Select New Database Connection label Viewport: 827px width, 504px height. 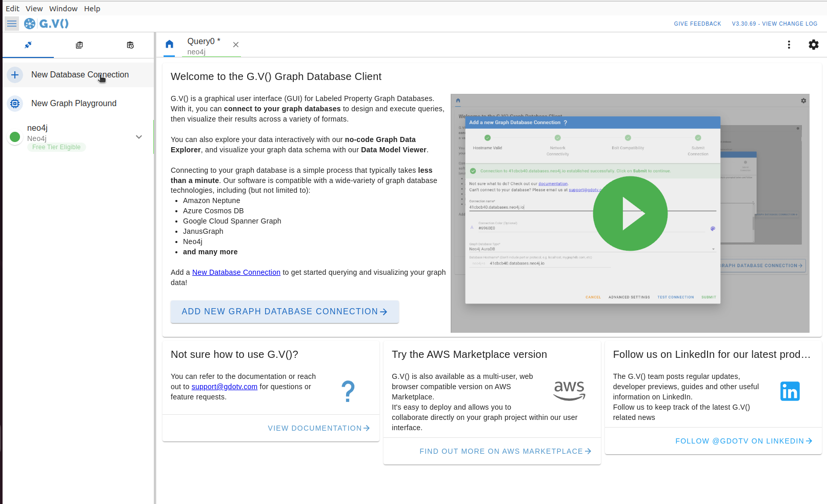tap(80, 75)
